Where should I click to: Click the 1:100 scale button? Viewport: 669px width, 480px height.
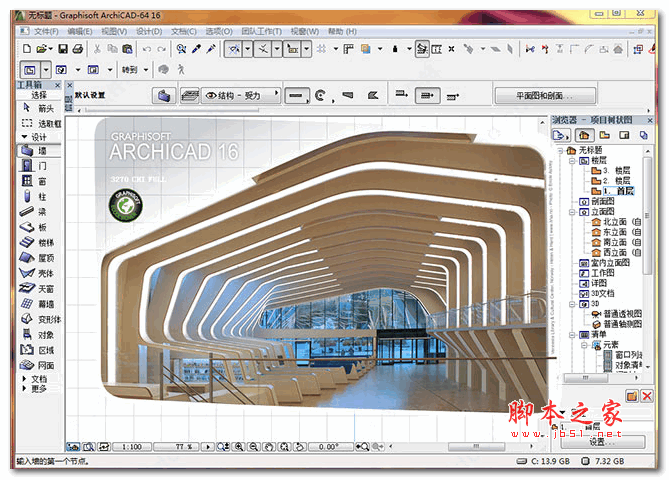132,447
